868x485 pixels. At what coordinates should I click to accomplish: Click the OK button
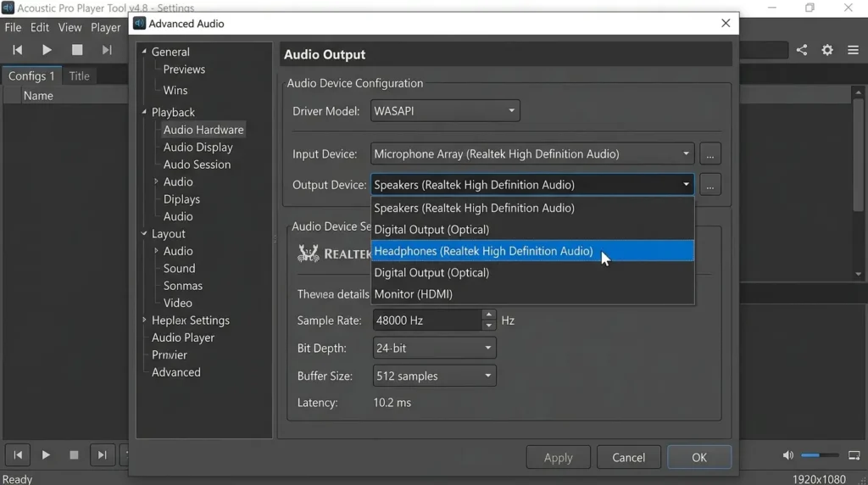coord(699,457)
